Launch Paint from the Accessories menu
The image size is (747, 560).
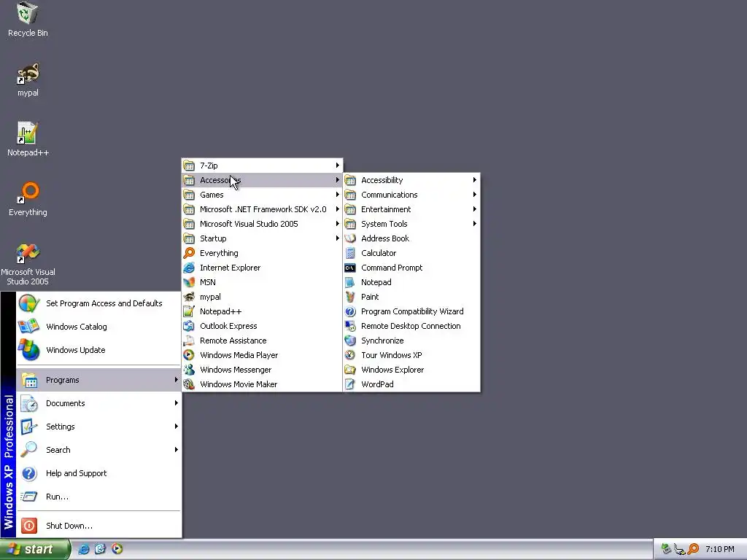(411, 297)
